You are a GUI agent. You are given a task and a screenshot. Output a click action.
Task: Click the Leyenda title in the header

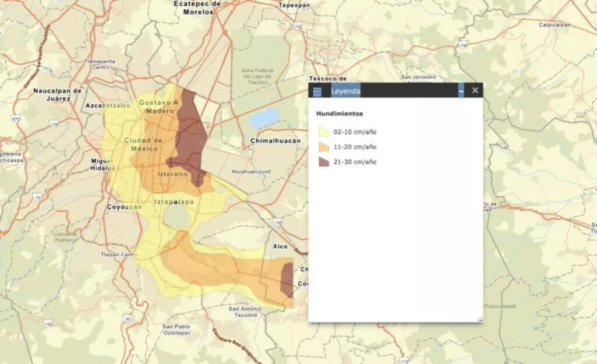click(345, 91)
